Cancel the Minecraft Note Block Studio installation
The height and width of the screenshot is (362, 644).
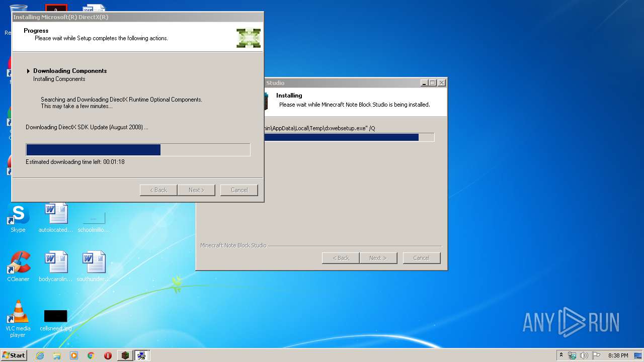pyautogui.click(x=422, y=258)
